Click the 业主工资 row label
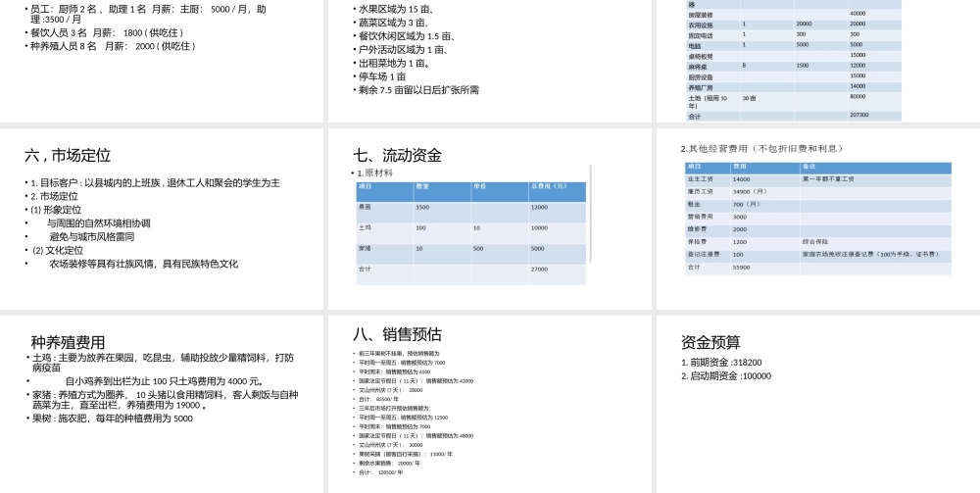This screenshot has width=980, height=493. coord(700,179)
